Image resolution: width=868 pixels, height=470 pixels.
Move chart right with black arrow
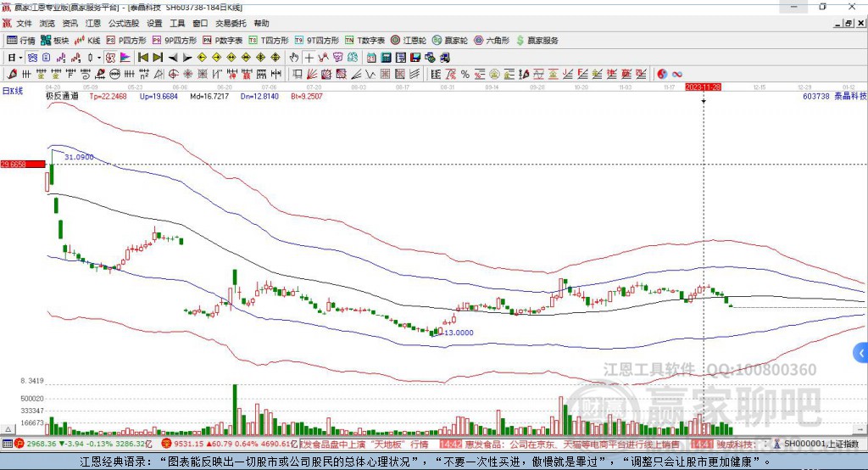click(x=187, y=58)
